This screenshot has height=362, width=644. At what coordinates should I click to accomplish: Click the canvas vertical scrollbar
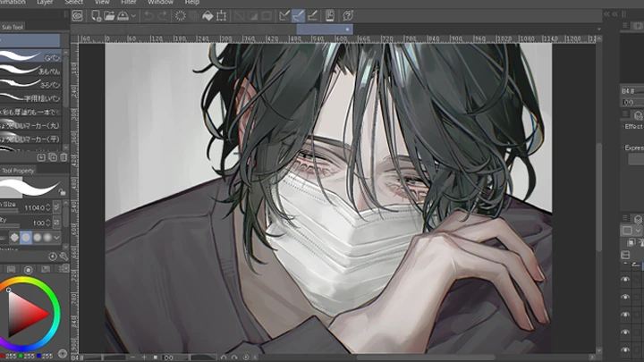click(599, 196)
